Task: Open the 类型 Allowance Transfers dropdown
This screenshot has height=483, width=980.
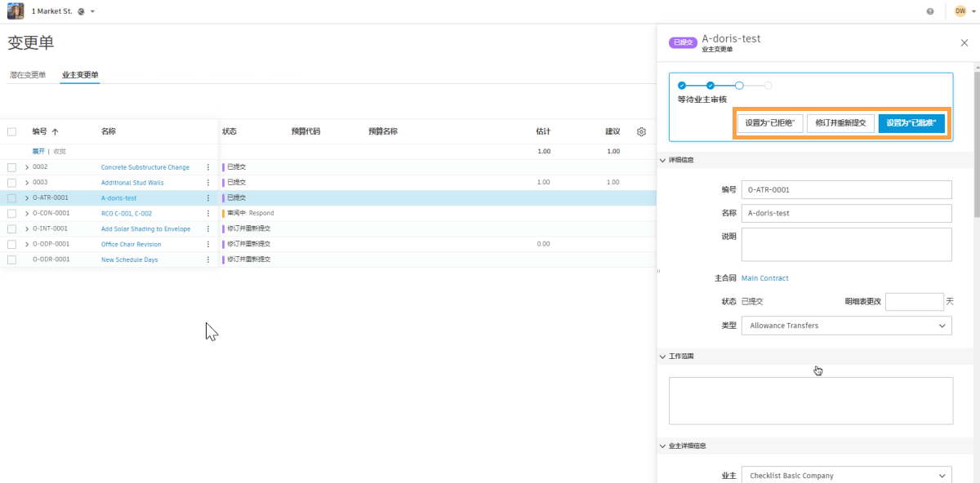Action: pos(847,326)
